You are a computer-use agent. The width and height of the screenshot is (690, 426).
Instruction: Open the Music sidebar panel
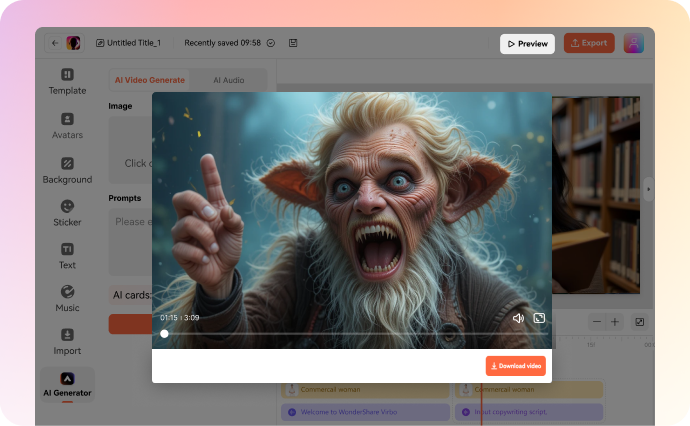click(x=67, y=299)
